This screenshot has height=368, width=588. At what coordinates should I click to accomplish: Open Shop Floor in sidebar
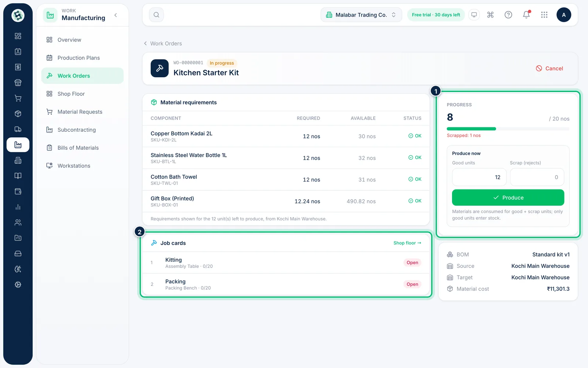pos(82,94)
